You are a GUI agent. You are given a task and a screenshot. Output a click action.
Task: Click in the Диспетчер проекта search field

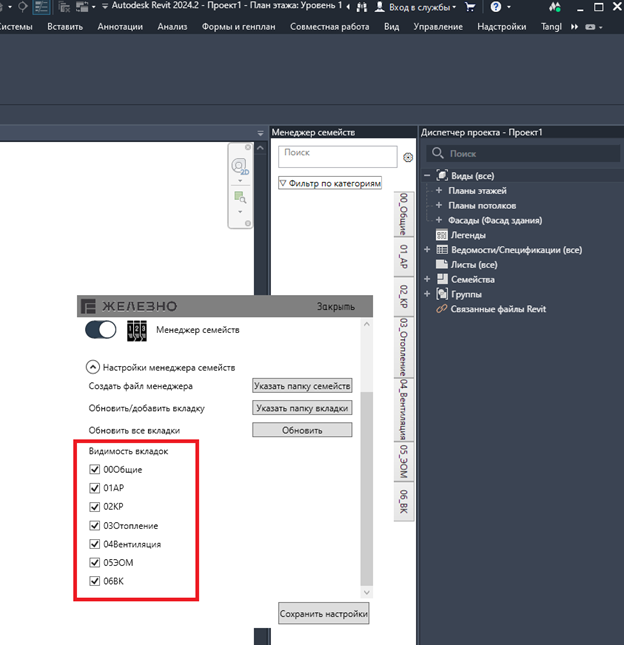(523, 153)
